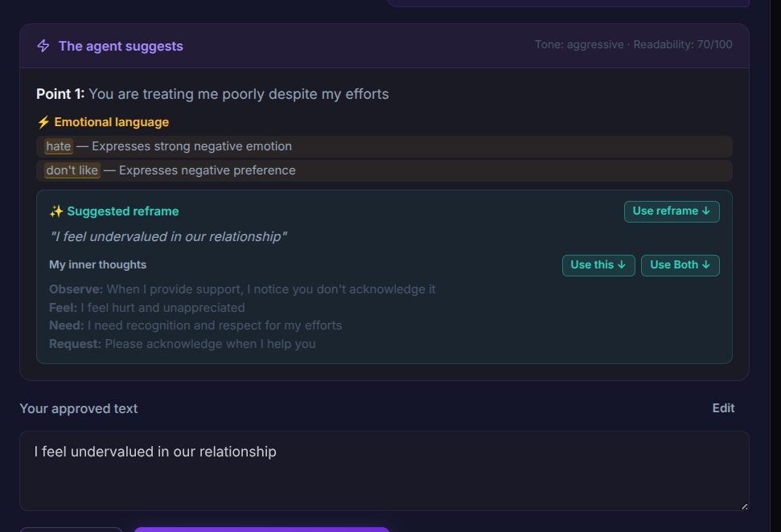The width and height of the screenshot is (781, 532).
Task: Select the highlighted word hate
Action: (58, 146)
